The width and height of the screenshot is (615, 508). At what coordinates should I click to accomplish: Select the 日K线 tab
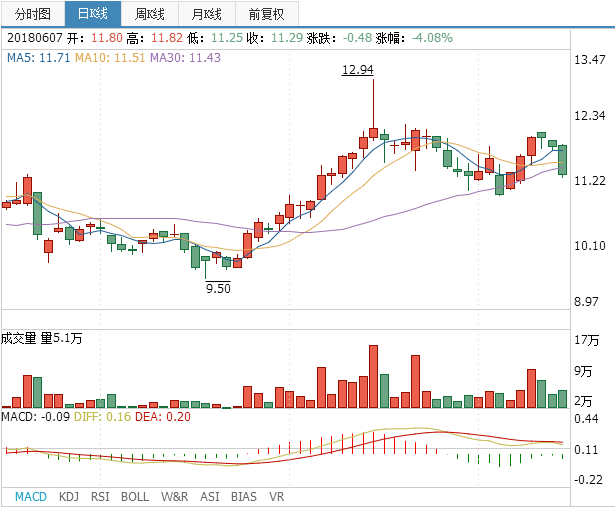pyautogui.click(x=93, y=14)
